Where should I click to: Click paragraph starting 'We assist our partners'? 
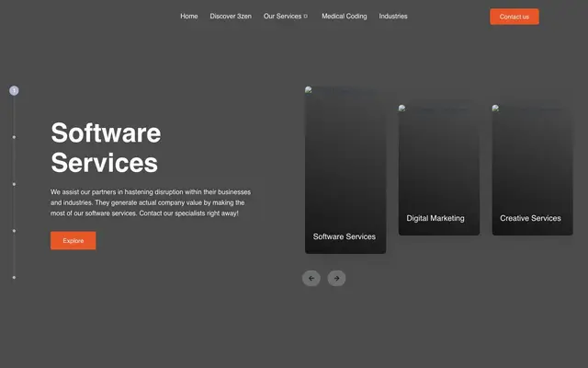point(151,202)
